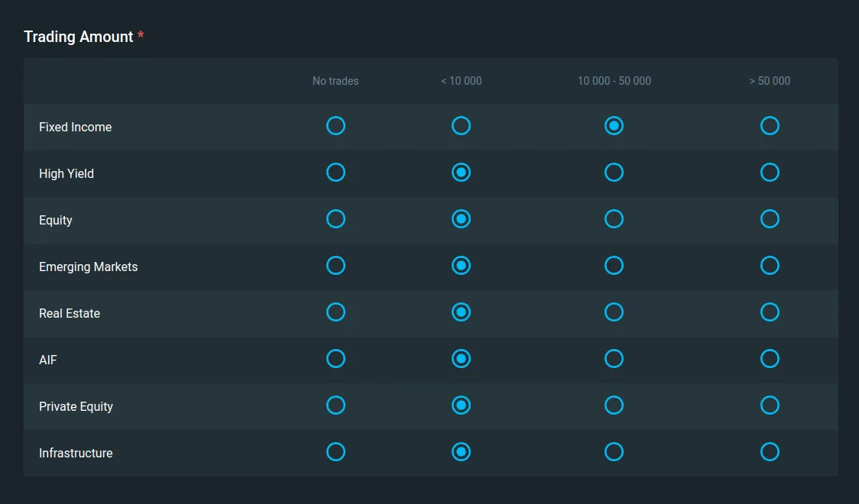Select 'No trades' for Infrastructure
This screenshot has height=504, width=859.
coord(335,452)
